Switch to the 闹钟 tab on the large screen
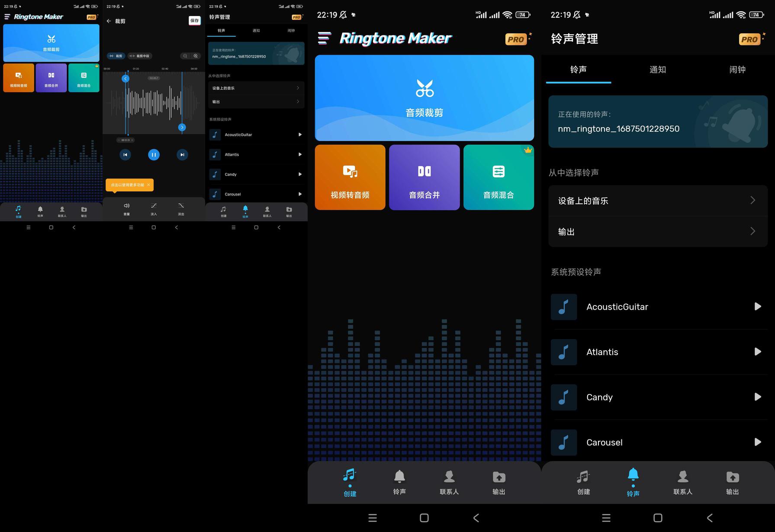Viewport: 775px width, 532px height. pyautogui.click(x=737, y=70)
